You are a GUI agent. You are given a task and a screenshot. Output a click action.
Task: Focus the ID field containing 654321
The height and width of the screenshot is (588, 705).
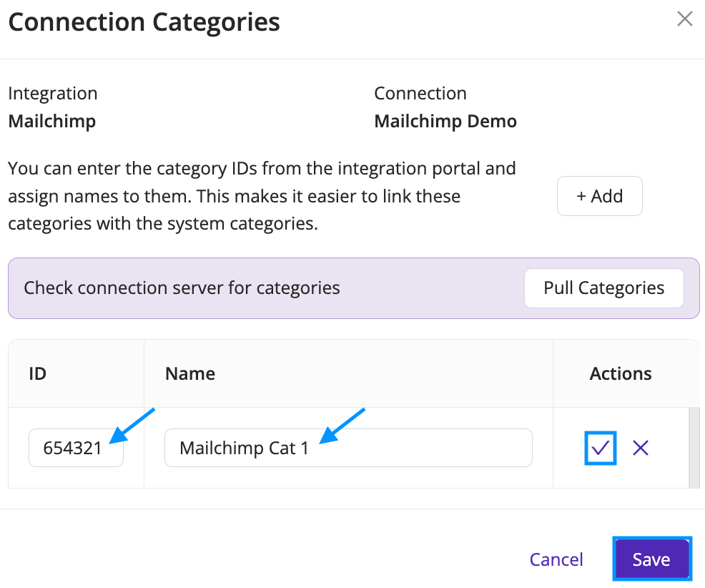[x=76, y=448]
